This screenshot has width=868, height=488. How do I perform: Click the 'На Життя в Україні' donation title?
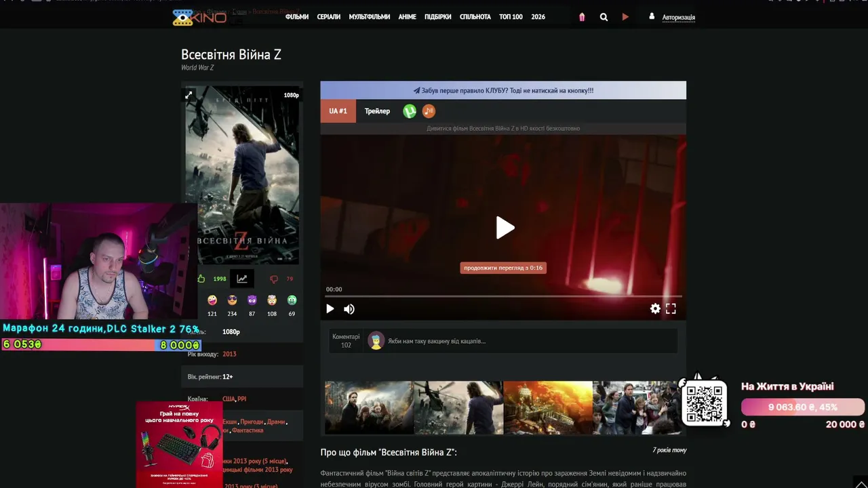tap(787, 386)
